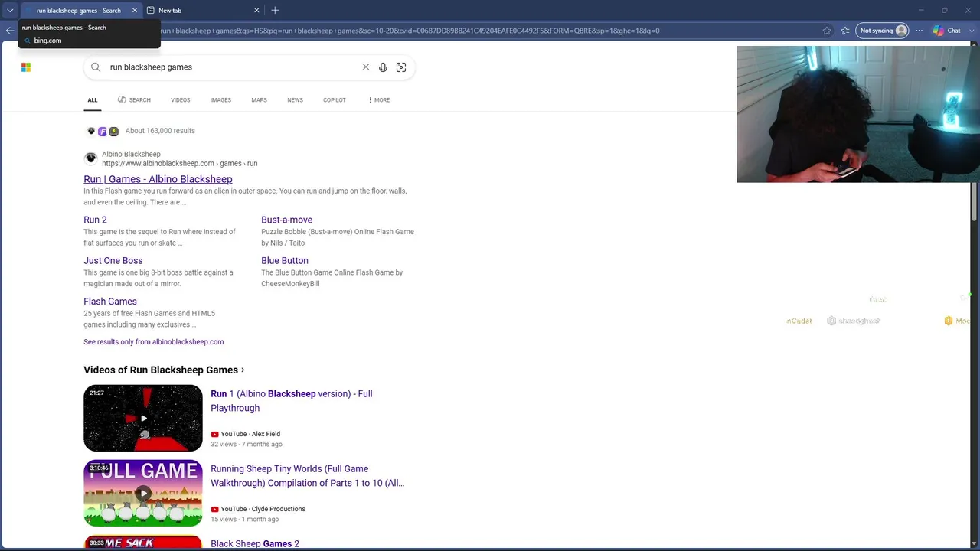Open 'Run 1 (Albino Blacksheep version)' video title
Image resolution: width=980 pixels, height=551 pixels.
292,401
